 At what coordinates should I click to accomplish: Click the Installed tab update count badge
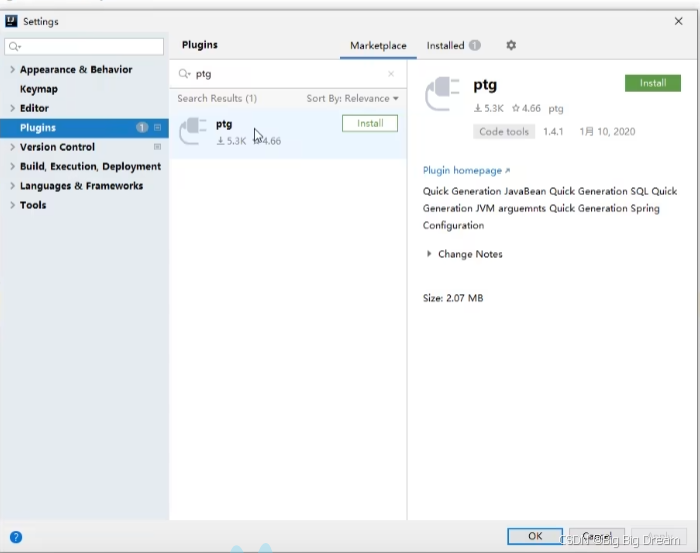pos(475,45)
